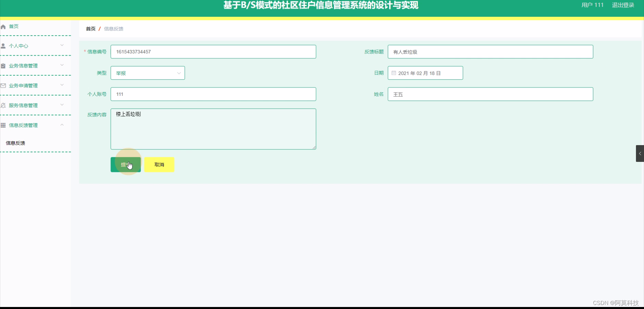Select the 服务信息管理 megaphone icon
The width and height of the screenshot is (644, 309).
pos(3,105)
